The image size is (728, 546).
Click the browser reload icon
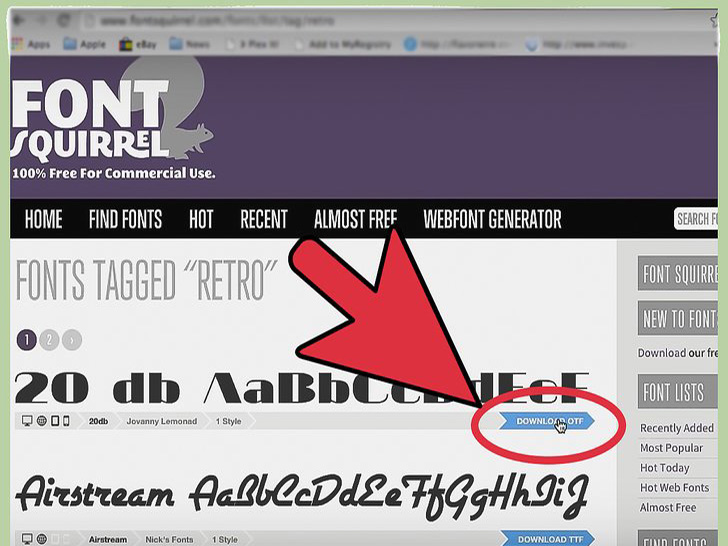64,20
